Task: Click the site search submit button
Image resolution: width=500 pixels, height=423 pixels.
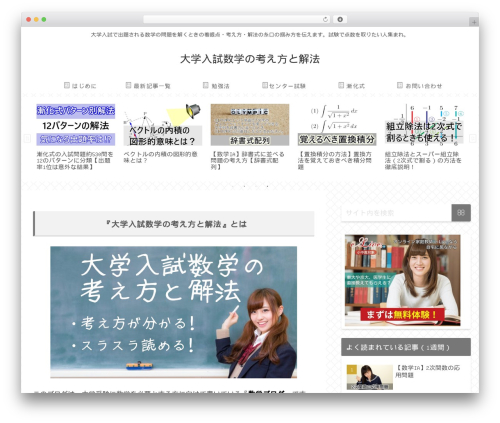Action: pyautogui.click(x=461, y=213)
